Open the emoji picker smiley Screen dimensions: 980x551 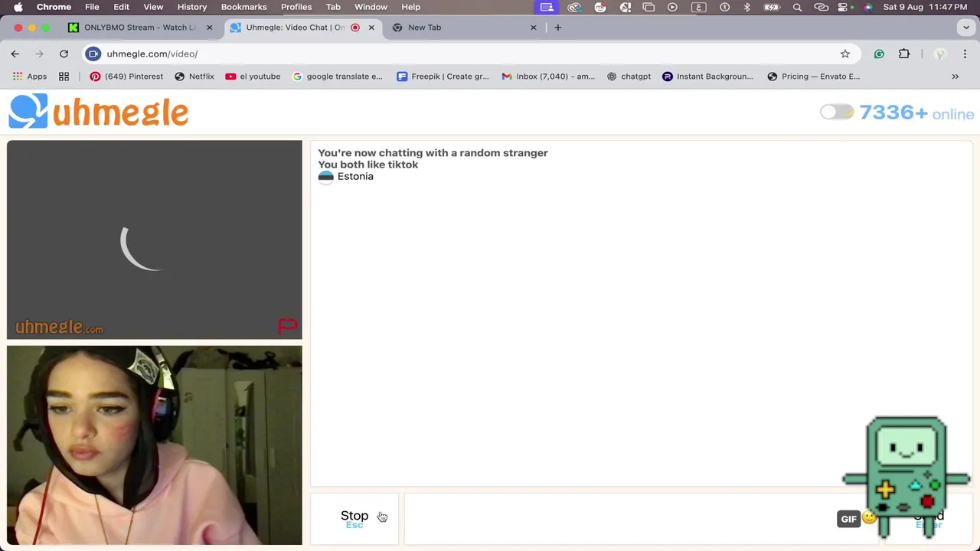click(x=869, y=517)
